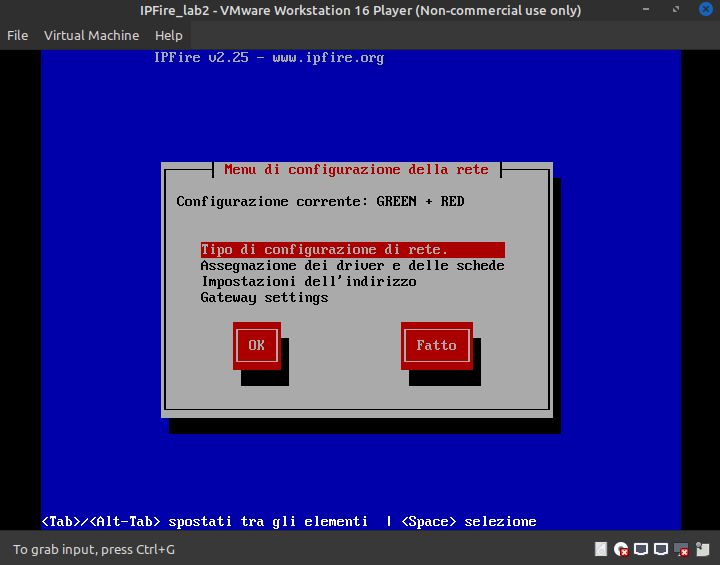Click the second network adapter icon
The image size is (720, 565).
pos(661,549)
